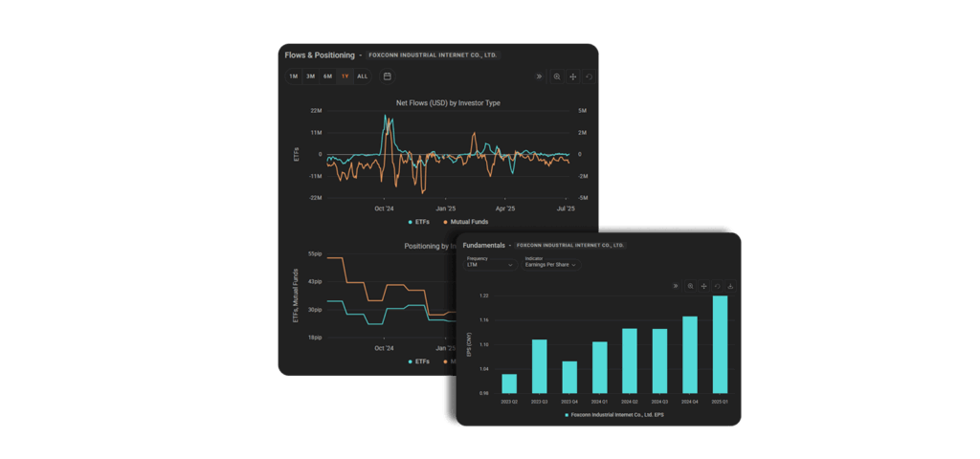The width and height of the screenshot is (980, 459).
Task: Select the pan tool in Fundamentals chart toolbar
Action: point(703,286)
